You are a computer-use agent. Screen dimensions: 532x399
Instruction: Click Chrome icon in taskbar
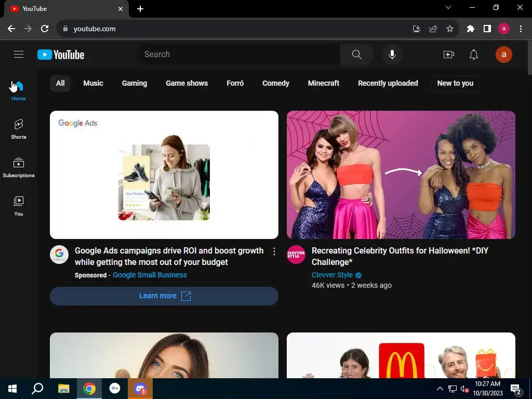[x=89, y=389]
